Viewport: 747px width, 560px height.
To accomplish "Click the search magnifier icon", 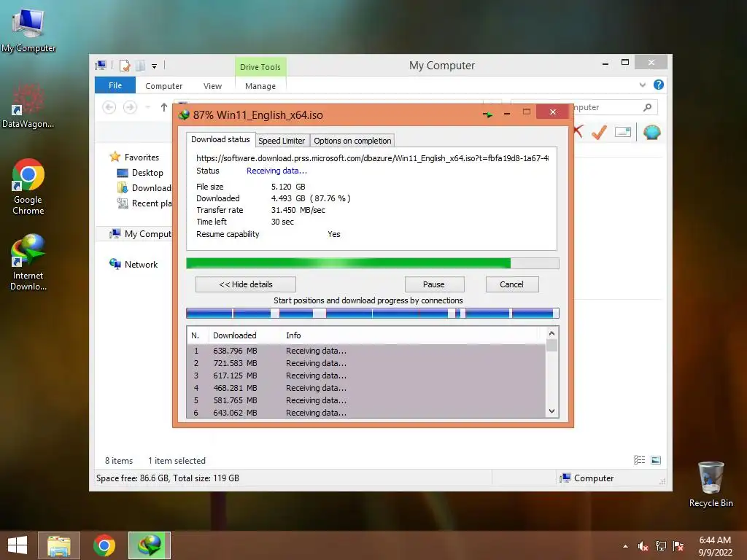I will 648,107.
